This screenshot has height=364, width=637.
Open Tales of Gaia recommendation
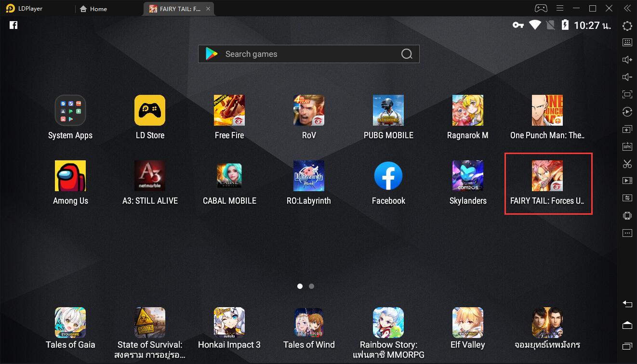tap(70, 323)
